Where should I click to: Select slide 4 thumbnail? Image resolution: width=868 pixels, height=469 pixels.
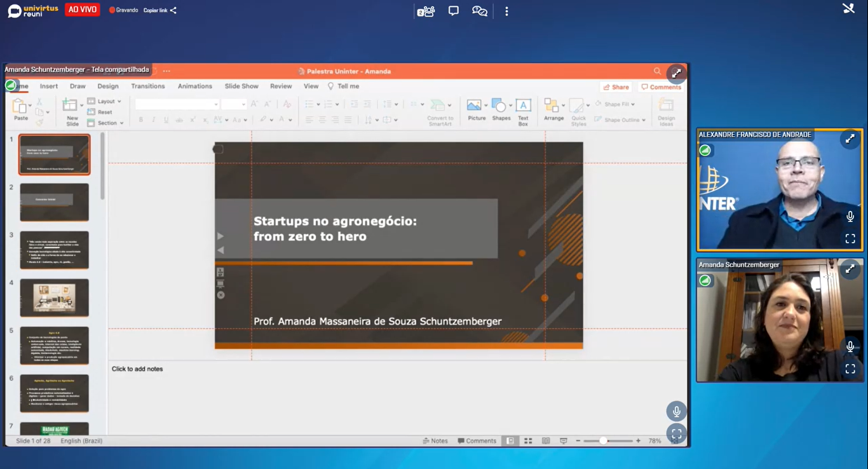point(54,297)
